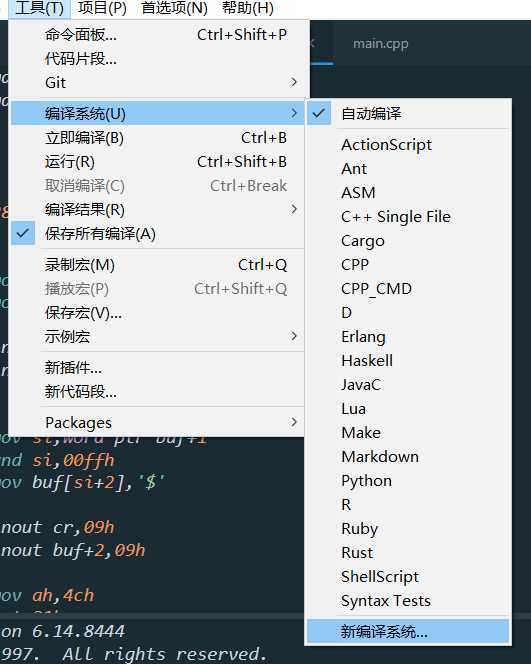Image resolution: width=531 pixels, height=664 pixels.
Task: Select D build system
Action: pyautogui.click(x=408, y=313)
